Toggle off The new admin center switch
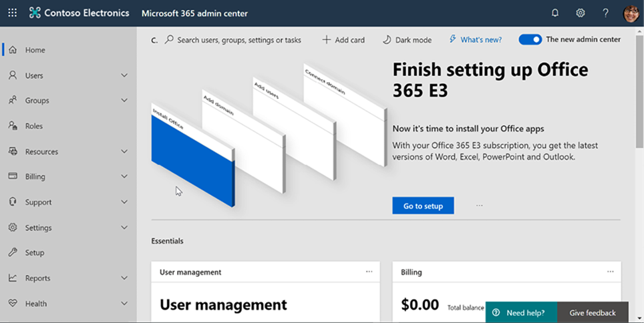The image size is (644, 323). click(x=530, y=40)
